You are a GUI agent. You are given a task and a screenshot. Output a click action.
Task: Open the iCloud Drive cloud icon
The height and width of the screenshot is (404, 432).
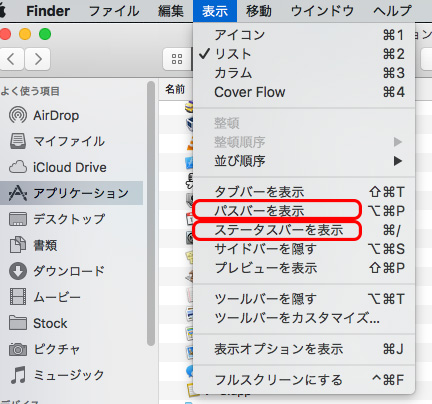coord(18,167)
